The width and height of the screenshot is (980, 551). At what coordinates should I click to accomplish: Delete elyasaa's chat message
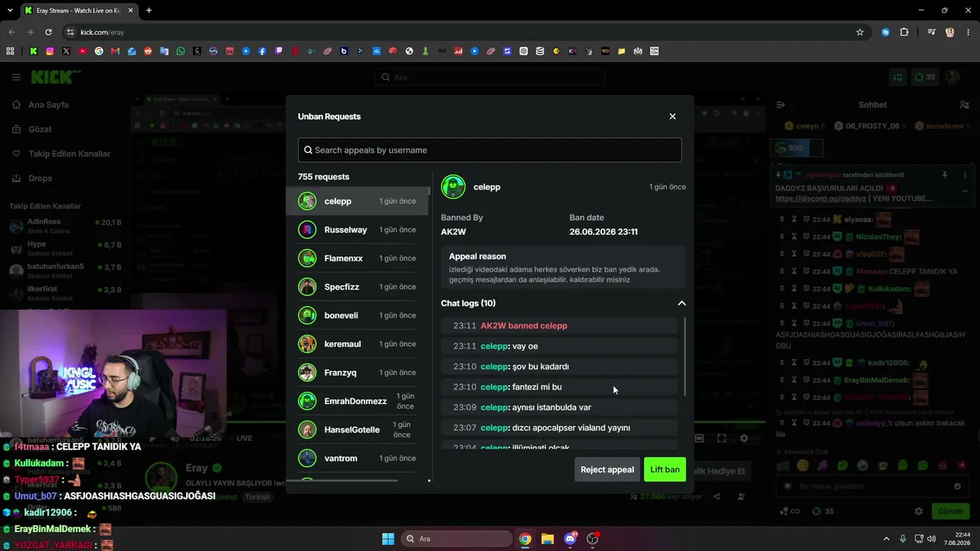[x=782, y=220]
